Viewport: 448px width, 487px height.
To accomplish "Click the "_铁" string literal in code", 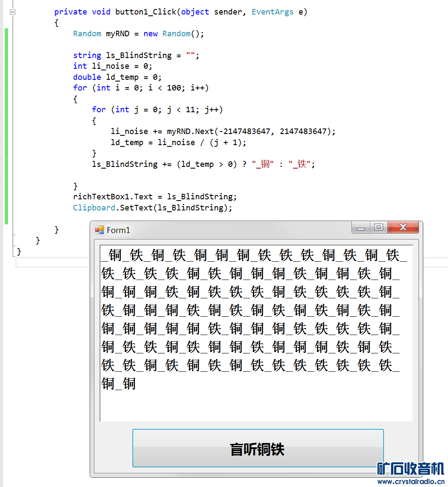I will 299,164.
